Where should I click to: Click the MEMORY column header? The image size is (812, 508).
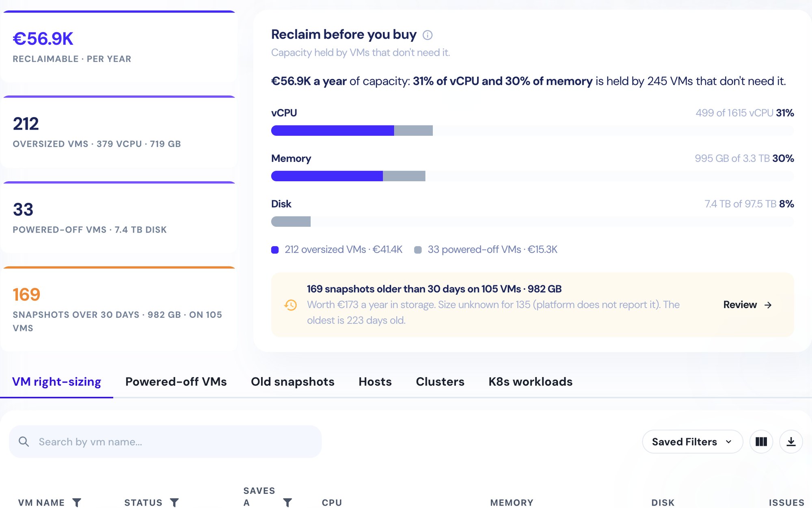tap(512, 503)
